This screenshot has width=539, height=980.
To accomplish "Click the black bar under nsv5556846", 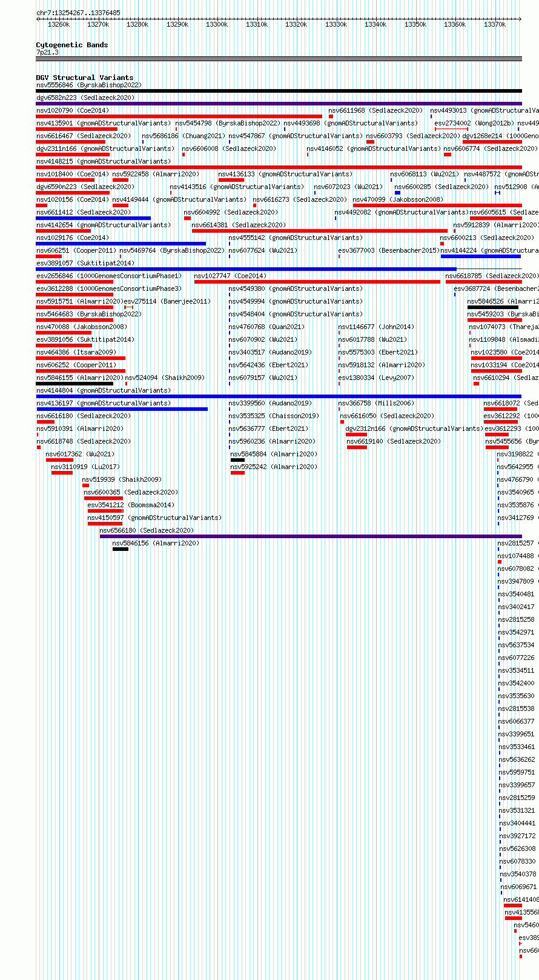I will pyautogui.click(x=279, y=91).
